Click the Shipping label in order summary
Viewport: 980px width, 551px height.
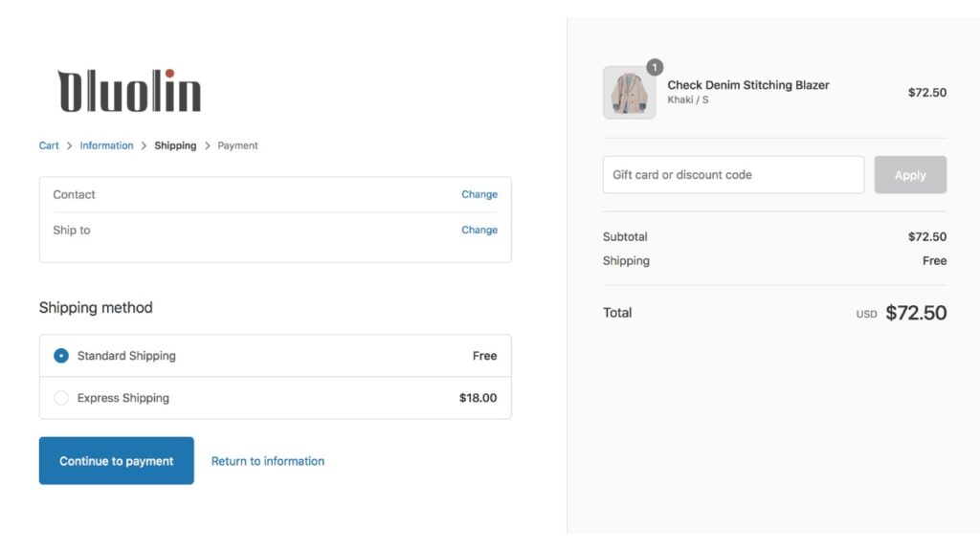point(626,261)
